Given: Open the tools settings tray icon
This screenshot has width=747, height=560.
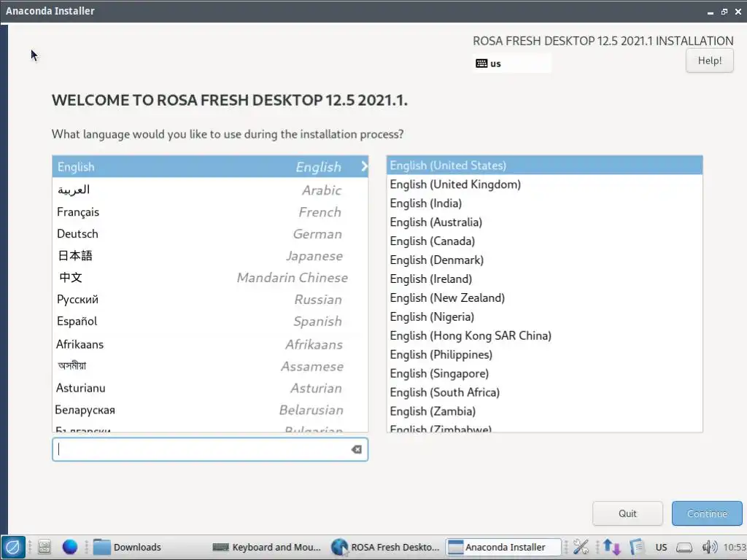Looking at the screenshot, I should pos(581,547).
